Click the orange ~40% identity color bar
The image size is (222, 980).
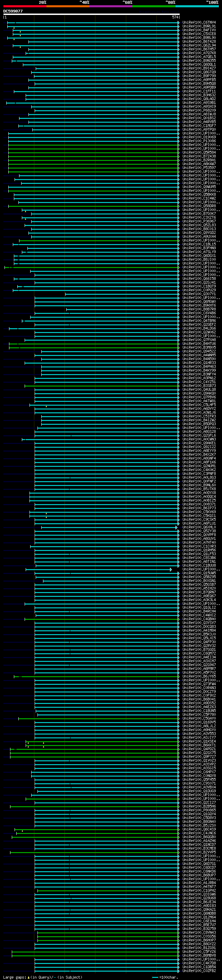point(68,6)
